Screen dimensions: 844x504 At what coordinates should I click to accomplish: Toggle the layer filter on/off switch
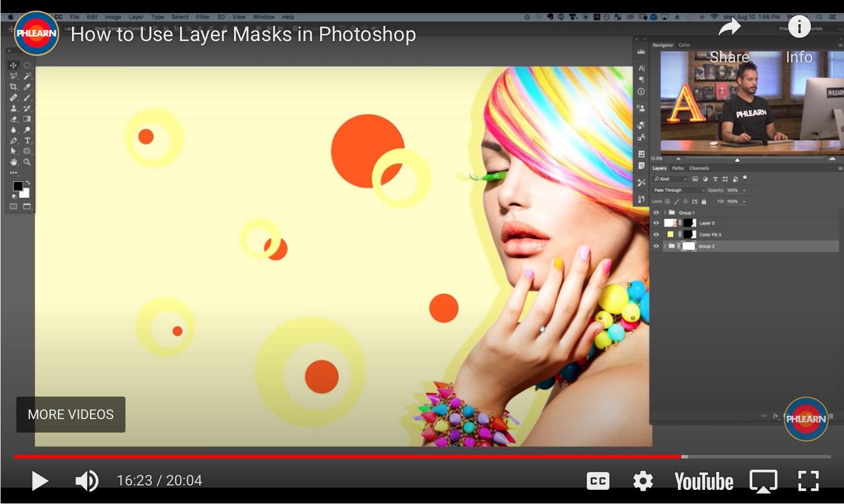745,178
